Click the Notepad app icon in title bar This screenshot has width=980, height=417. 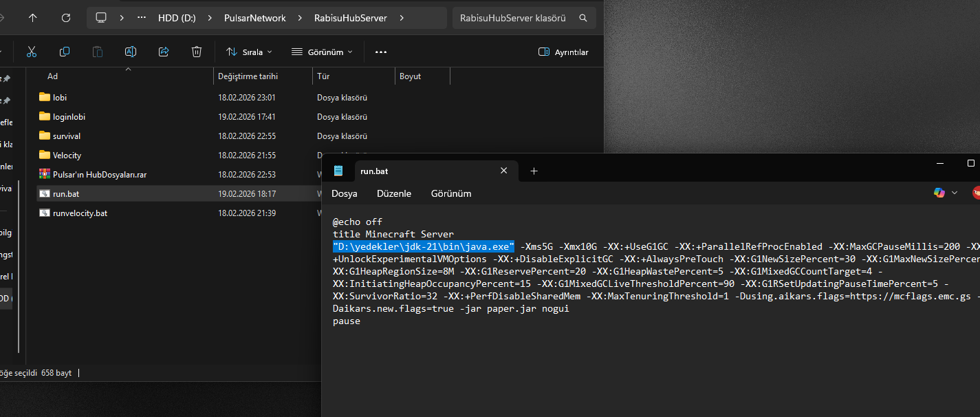[338, 171]
